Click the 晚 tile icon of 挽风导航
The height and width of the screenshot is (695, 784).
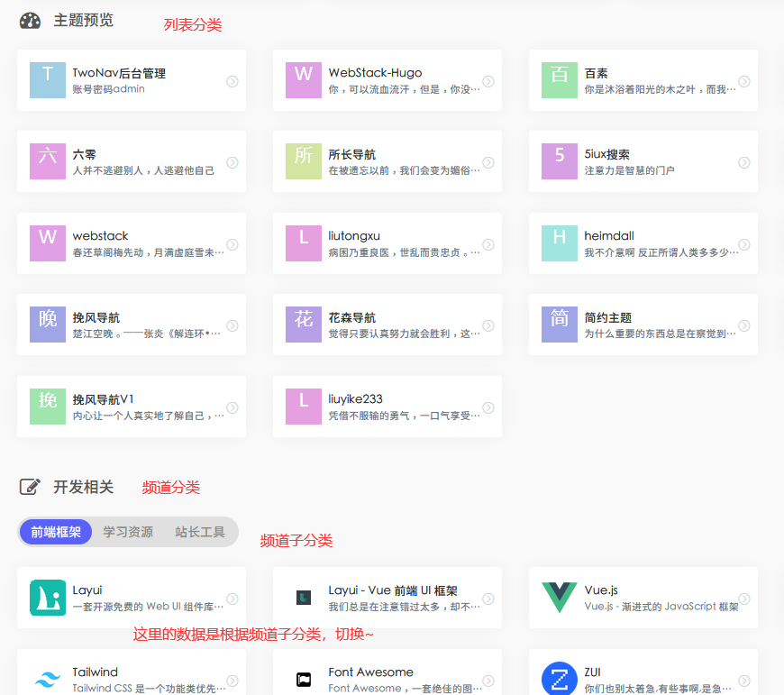(x=48, y=324)
